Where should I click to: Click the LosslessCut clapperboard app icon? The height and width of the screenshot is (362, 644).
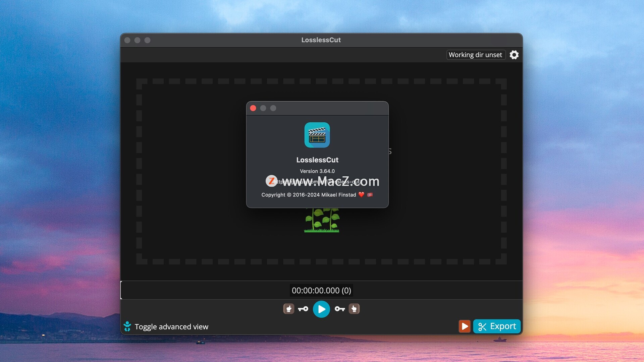pyautogui.click(x=317, y=135)
